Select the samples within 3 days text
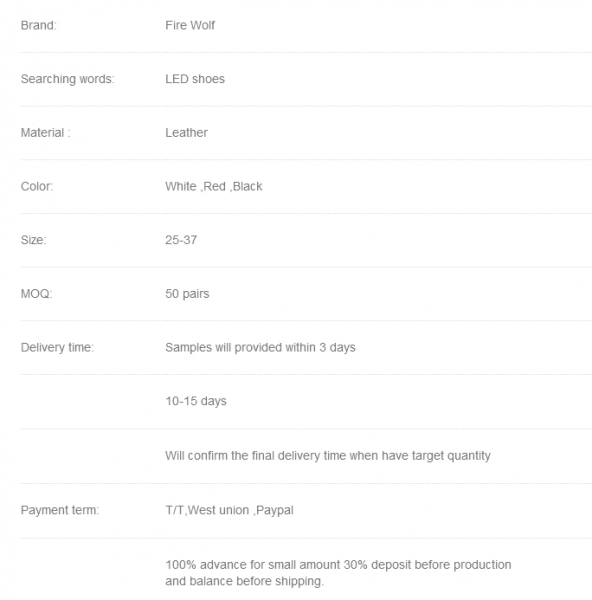592x600 pixels. 260,347
